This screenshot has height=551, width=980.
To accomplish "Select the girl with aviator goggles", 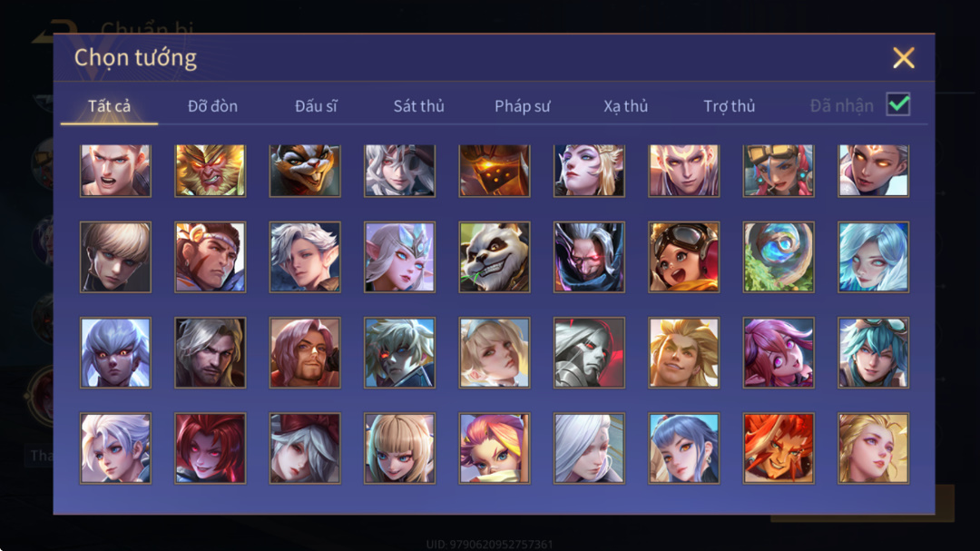I will [x=684, y=257].
